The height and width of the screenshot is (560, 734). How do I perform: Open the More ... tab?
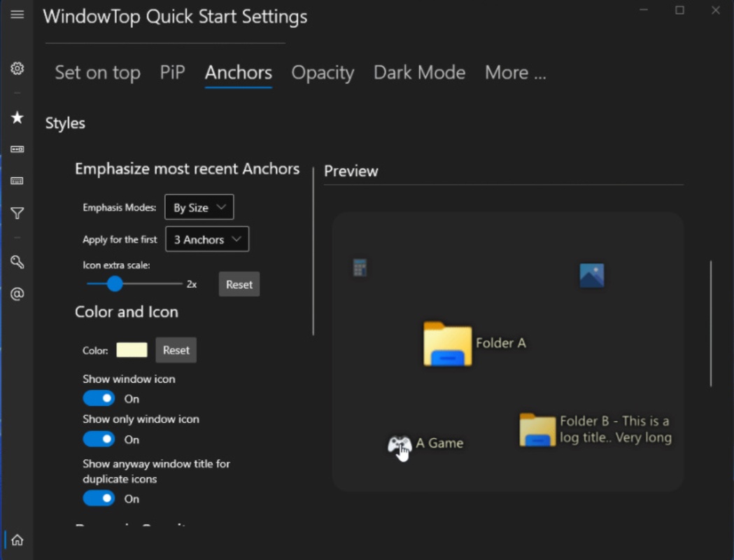coord(516,73)
